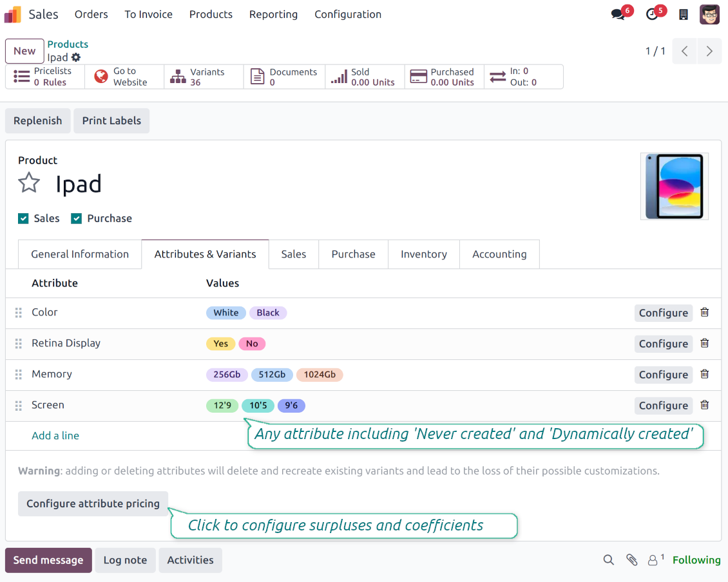Search chatter messages magnifier icon
This screenshot has height=582, width=728.
click(608, 559)
